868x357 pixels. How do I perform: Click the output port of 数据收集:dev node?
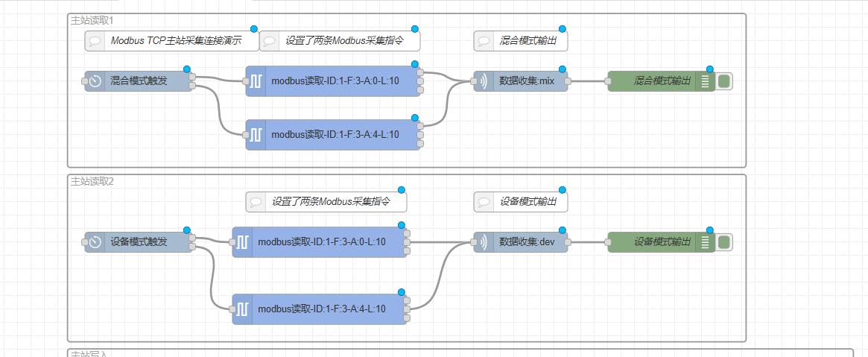[568, 242]
